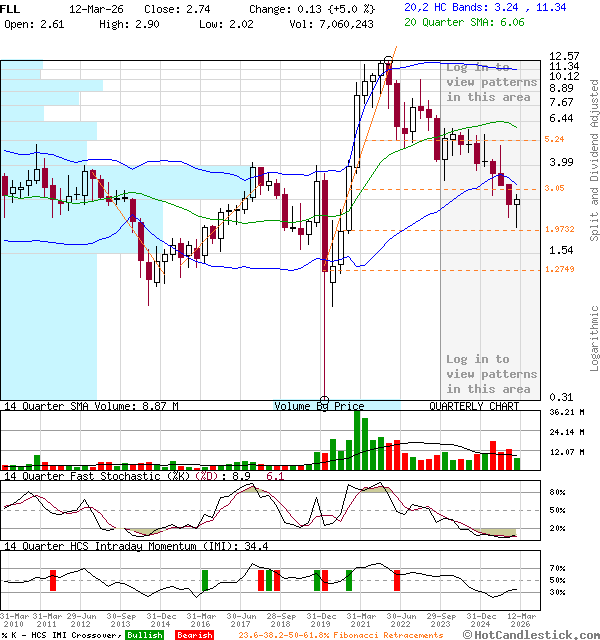Click upper 'Log in to view patterns' notice
Screen dimensions: 600x640
point(491,82)
